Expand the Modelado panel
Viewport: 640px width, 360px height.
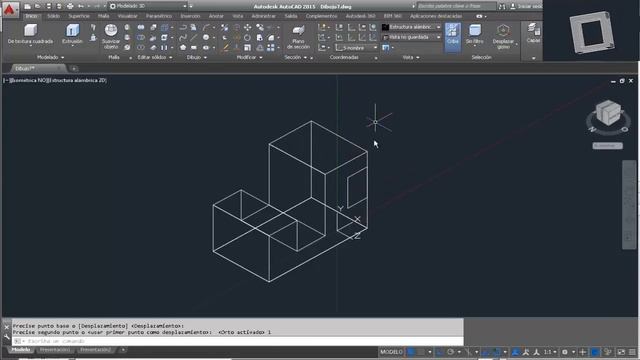coord(51,58)
